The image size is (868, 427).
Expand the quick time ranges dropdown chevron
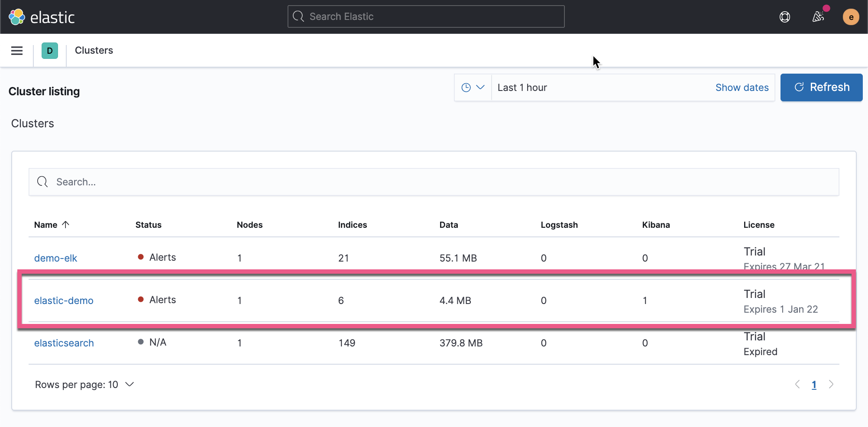(x=480, y=87)
